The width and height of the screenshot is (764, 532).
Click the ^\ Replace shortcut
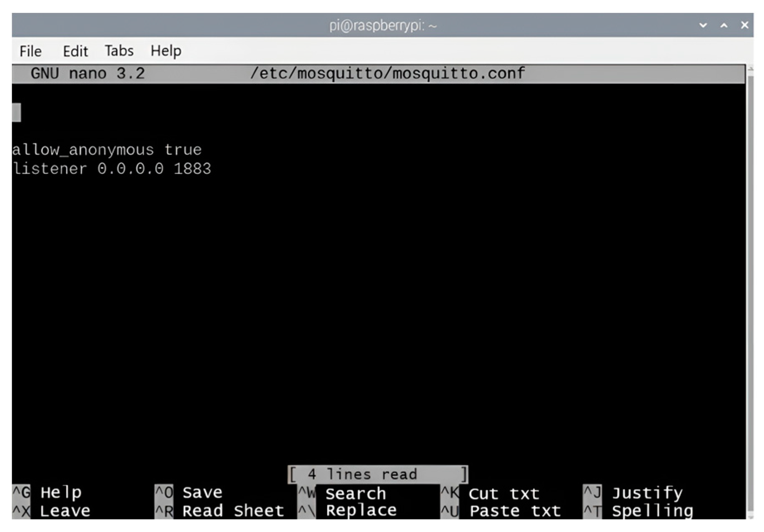[x=347, y=511]
